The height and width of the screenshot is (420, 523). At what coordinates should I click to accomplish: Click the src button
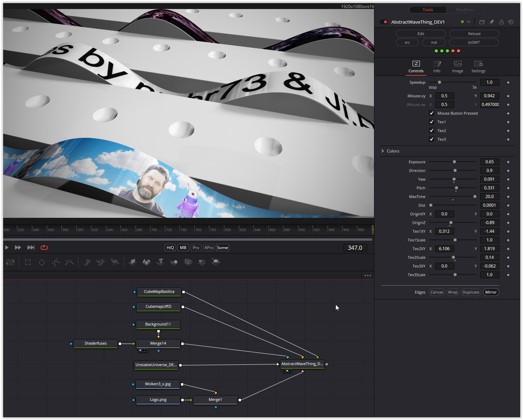coord(407,42)
